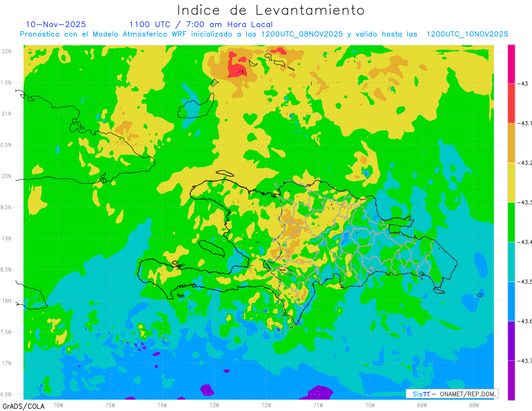Click the purple patch above the 73W label
This screenshot has height=411, width=532.
pos(207,390)
